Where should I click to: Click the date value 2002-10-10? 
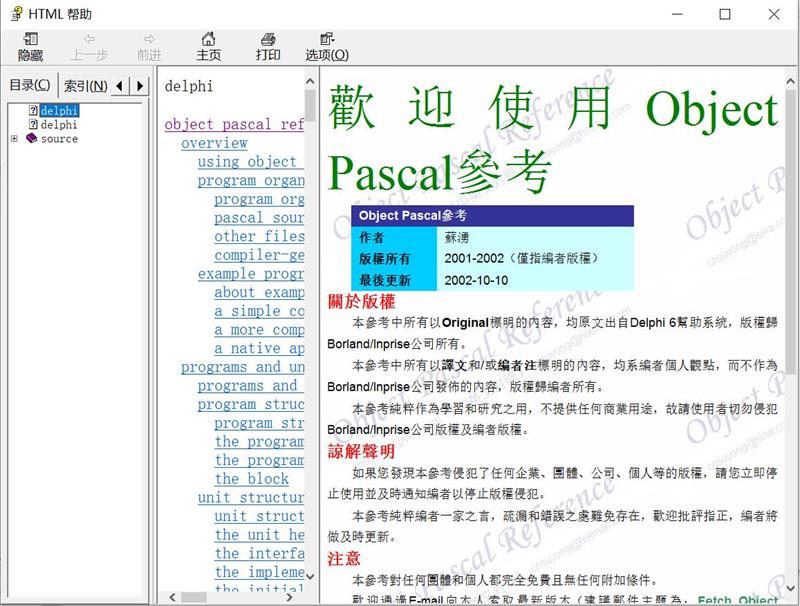coord(476,280)
